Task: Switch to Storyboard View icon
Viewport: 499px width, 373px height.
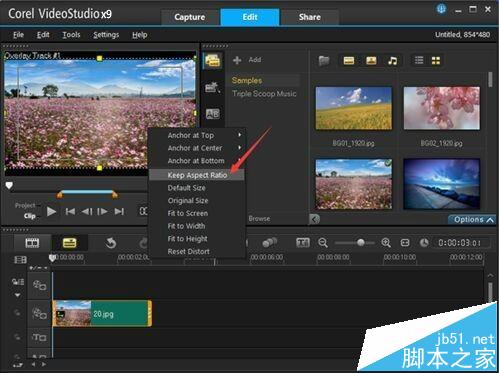Action: coord(32,243)
